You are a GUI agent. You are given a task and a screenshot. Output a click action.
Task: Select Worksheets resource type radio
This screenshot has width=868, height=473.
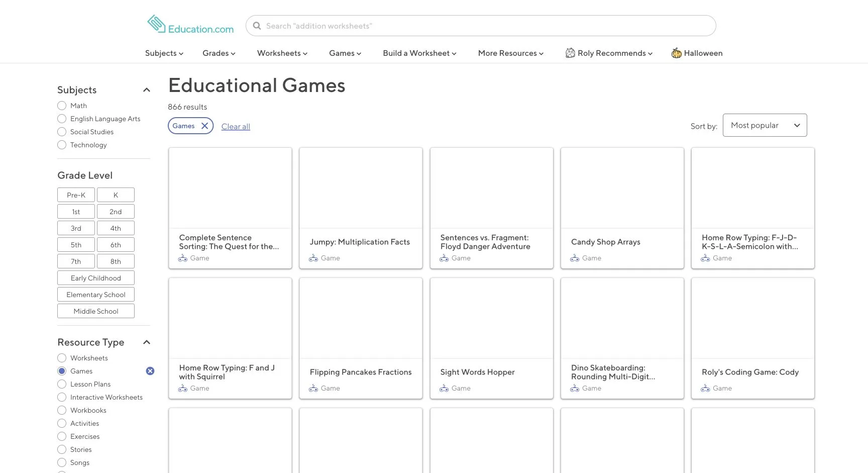[62, 358]
